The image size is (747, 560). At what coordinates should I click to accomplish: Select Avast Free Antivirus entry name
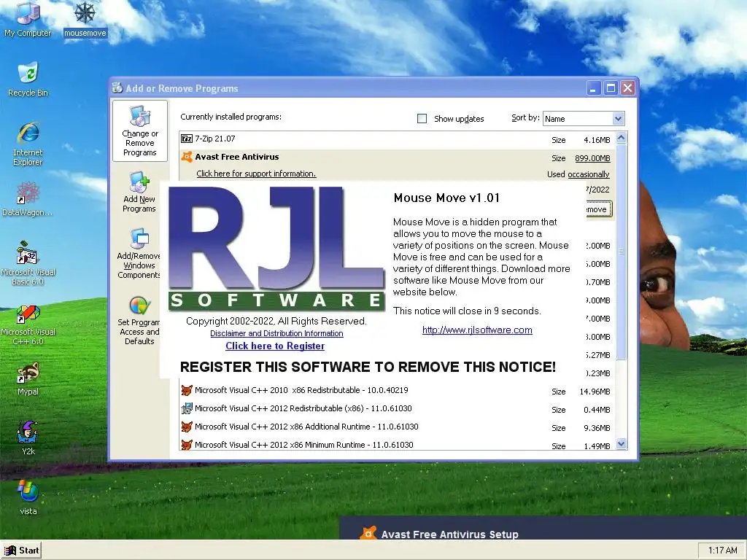[x=237, y=157]
